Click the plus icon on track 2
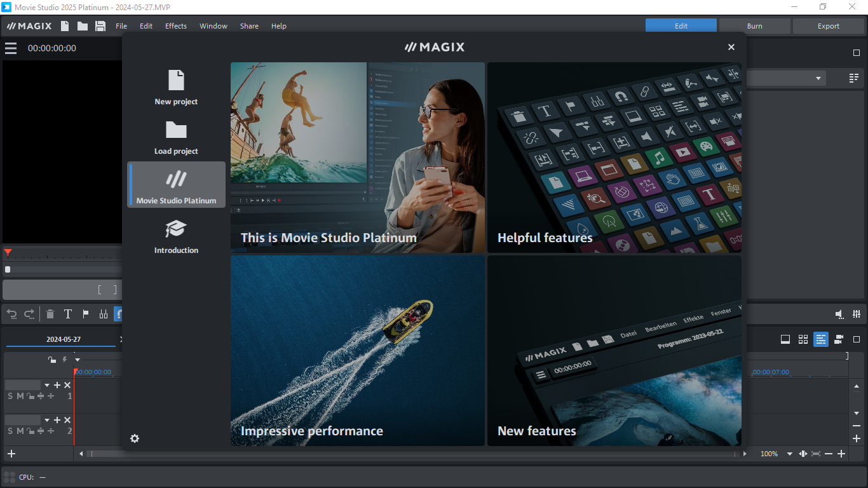Viewport: 868px width, 488px height. 57,420
